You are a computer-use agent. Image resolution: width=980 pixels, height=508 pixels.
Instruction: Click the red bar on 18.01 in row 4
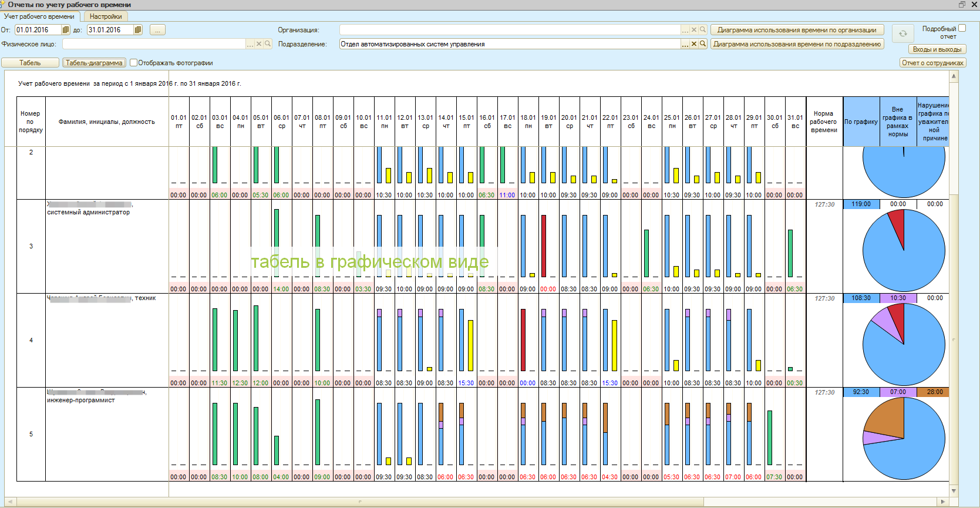point(523,339)
